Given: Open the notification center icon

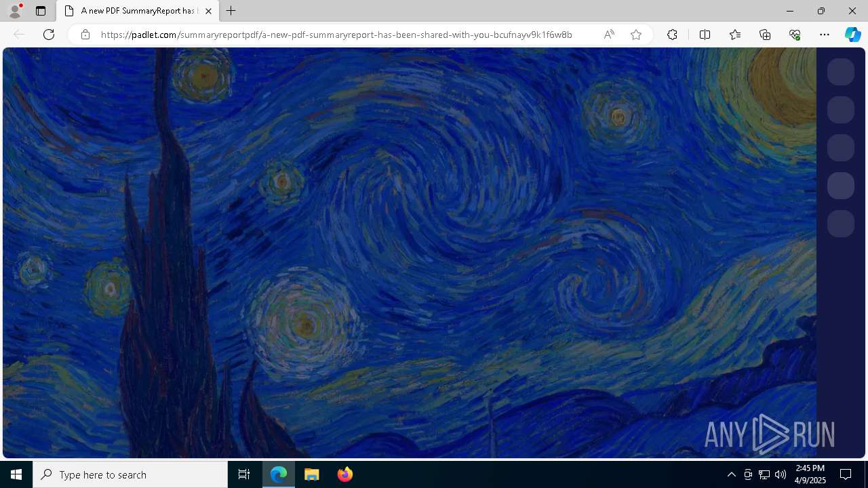Looking at the screenshot, I should click(846, 474).
